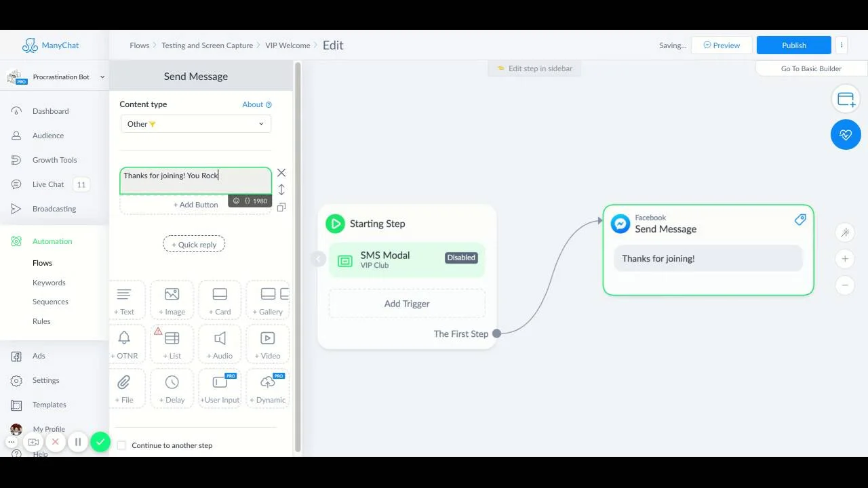Viewport: 868px width, 488px height.
Task: Add a Card content block
Action: [x=220, y=300]
